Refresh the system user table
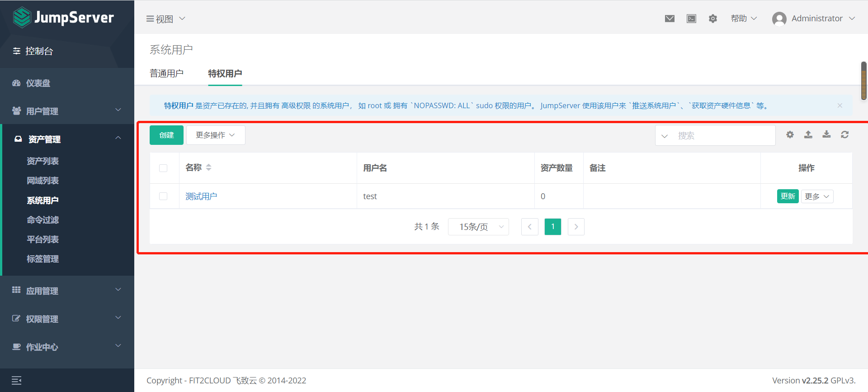The height and width of the screenshot is (392, 868). pos(844,134)
